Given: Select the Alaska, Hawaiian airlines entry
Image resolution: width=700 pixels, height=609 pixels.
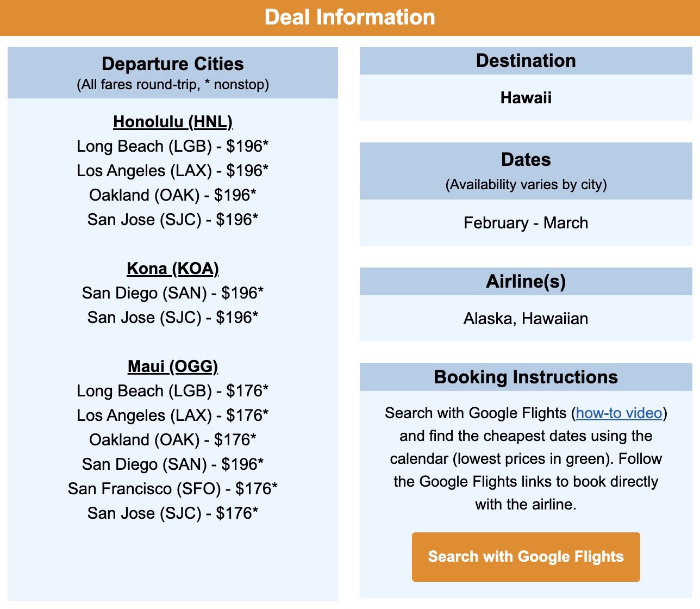Looking at the screenshot, I should [526, 318].
